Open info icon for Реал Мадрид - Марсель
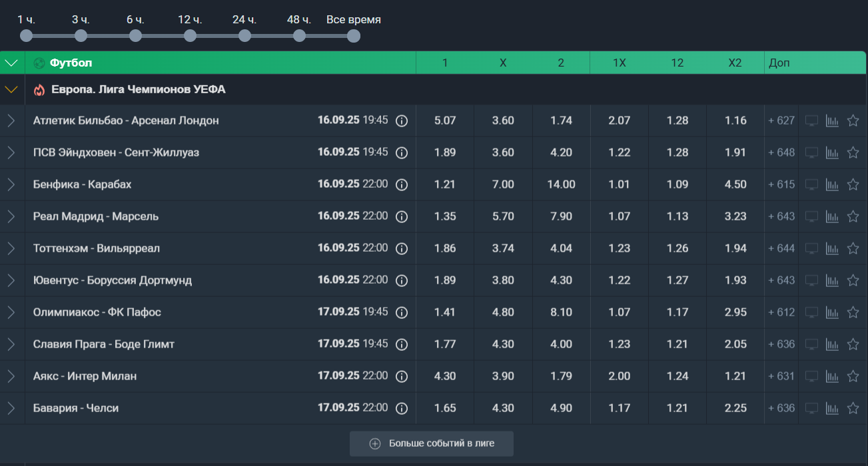The height and width of the screenshot is (466, 868). pyautogui.click(x=402, y=216)
